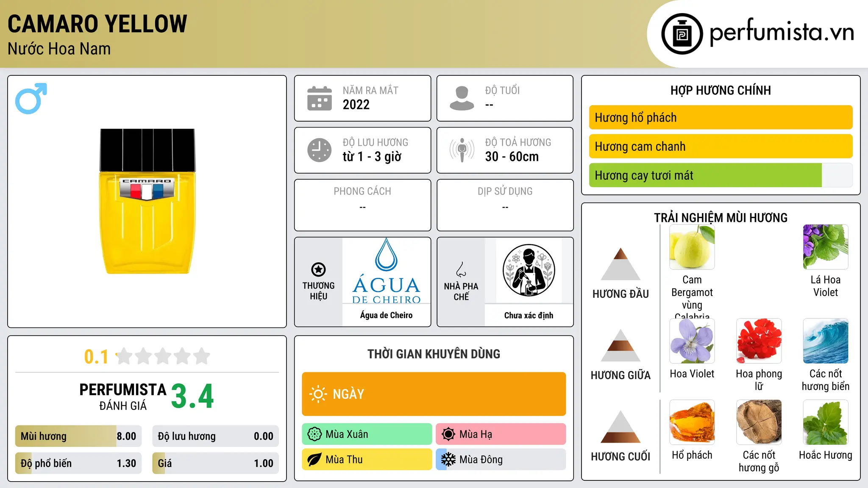Click the Nước Hoa Nam subtitle
This screenshot has height=488, width=868.
pos(59,49)
